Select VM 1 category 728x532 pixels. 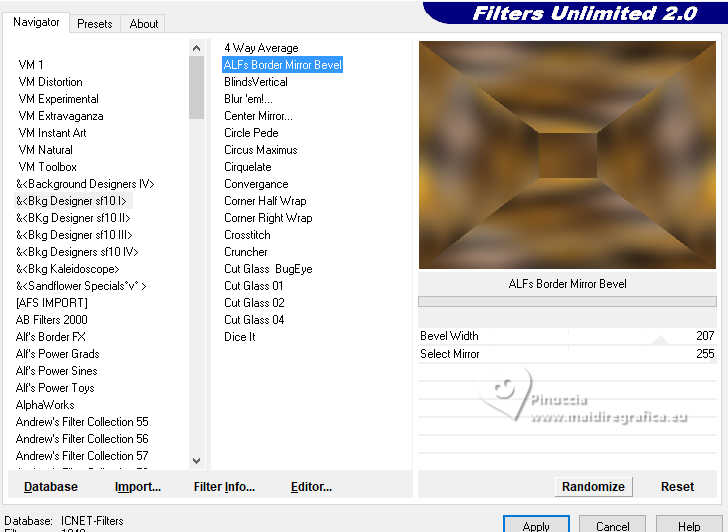[x=31, y=65]
